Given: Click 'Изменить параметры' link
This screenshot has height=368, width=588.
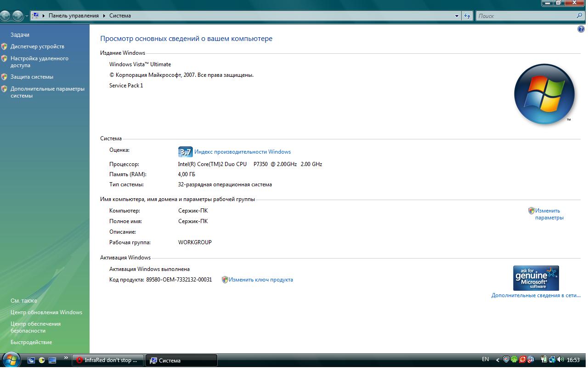Looking at the screenshot, I should pyautogui.click(x=549, y=214).
